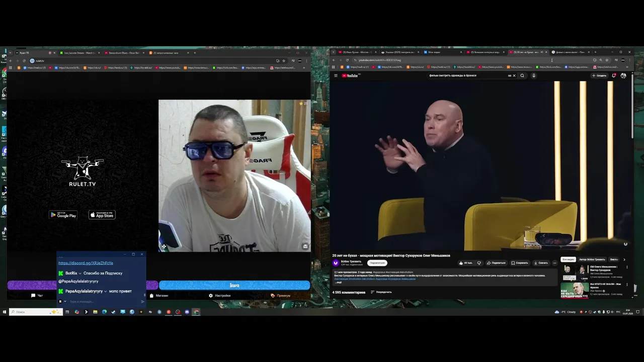Open Chrome menu in YouTube window
The image size is (644, 362).
[629, 60]
